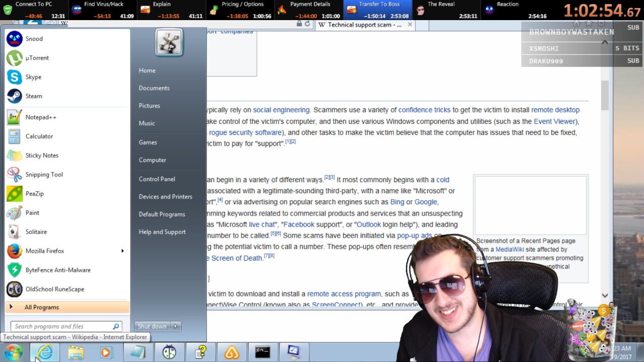
Task: Click the "Search programs and files" box
Action: click(x=66, y=326)
